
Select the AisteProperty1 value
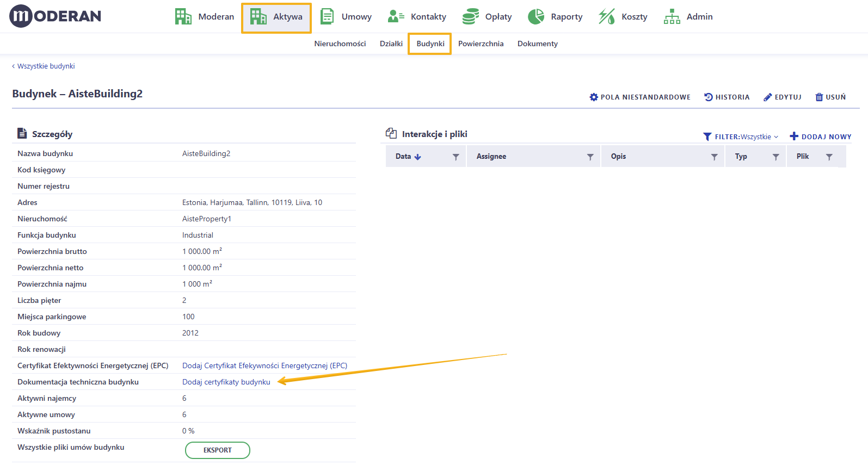pos(207,219)
